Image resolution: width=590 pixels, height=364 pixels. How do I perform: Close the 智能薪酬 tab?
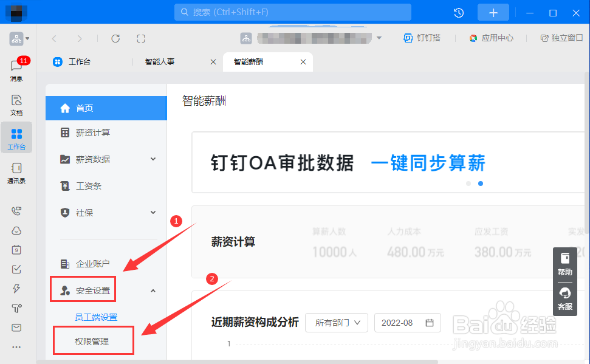[303, 62]
